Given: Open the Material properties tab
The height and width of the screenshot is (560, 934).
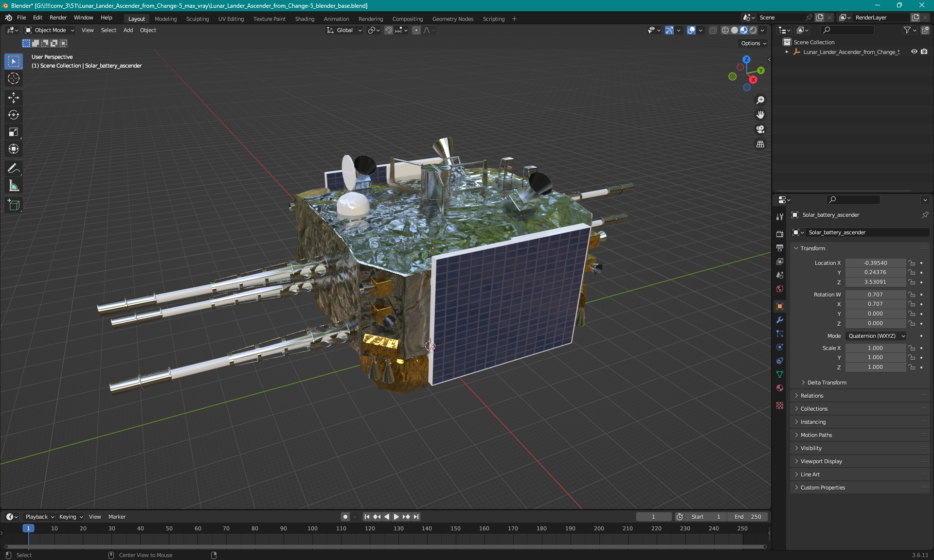Looking at the screenshot, I should click(x=780, y=388).
